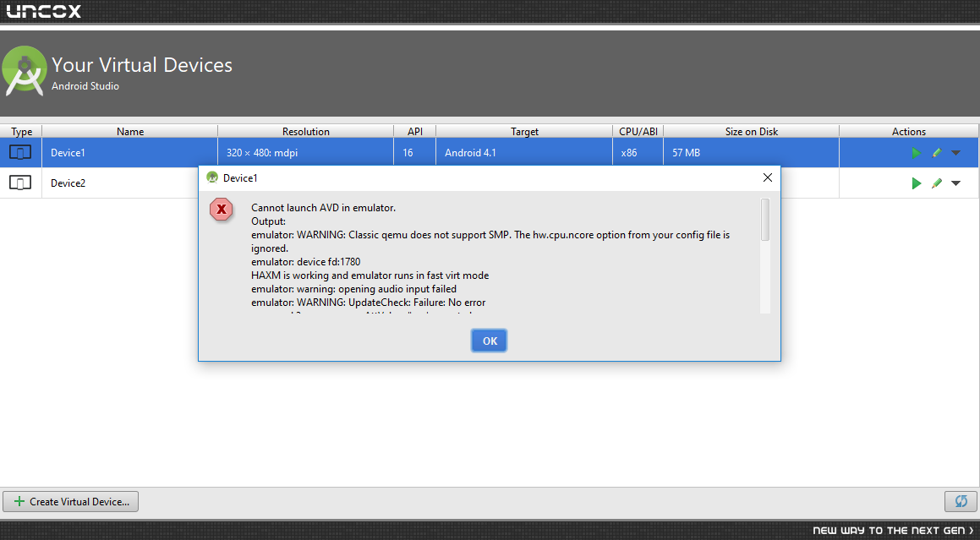Click the Android Studio logo icon in header
The image size is (980, 540).
(x=25, y=71)
